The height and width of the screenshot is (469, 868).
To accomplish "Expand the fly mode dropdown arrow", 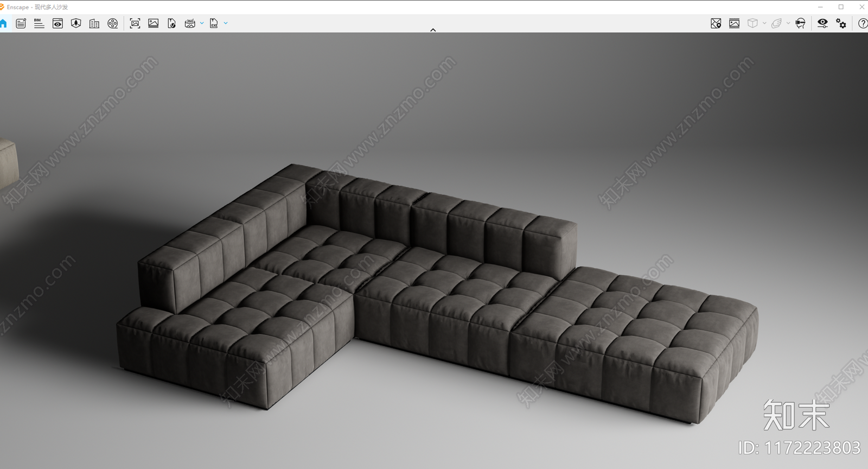I will 788,23.
